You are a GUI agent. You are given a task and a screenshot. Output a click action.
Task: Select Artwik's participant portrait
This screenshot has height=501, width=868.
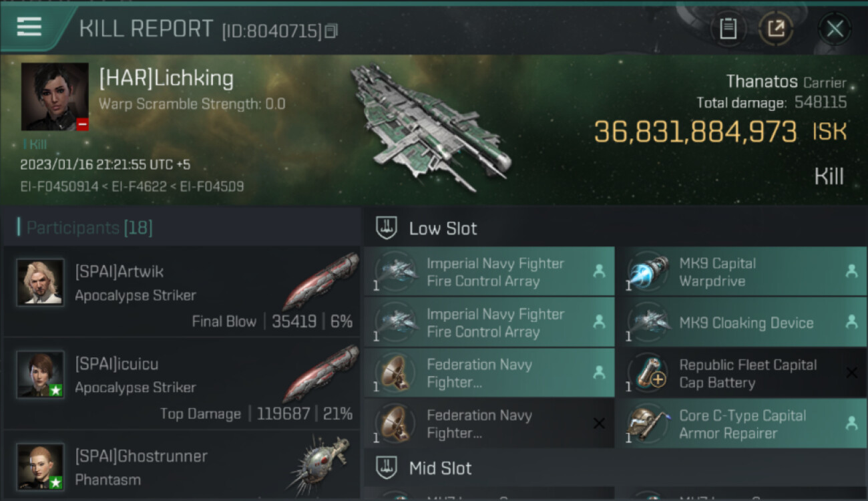pos(40,283)
